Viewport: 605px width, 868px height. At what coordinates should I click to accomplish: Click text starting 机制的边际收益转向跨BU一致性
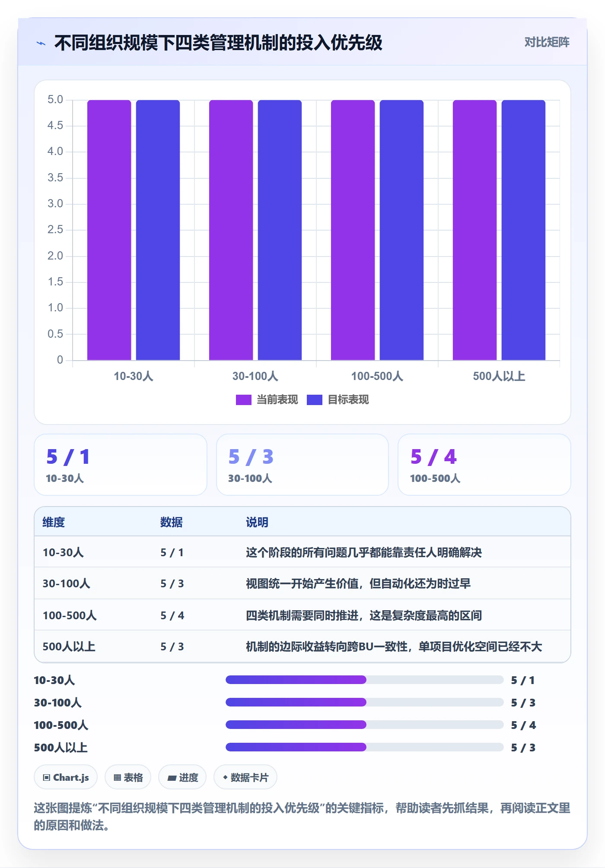394,646
